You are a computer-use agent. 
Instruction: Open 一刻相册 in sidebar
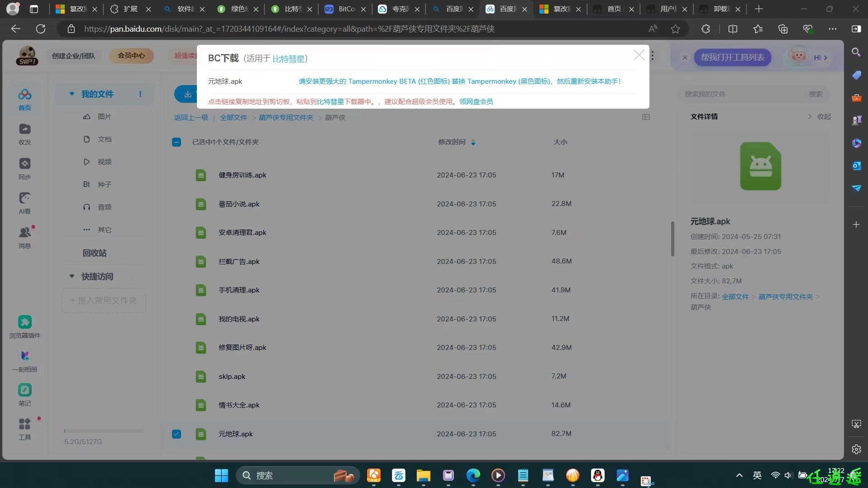tap(25, 361)
